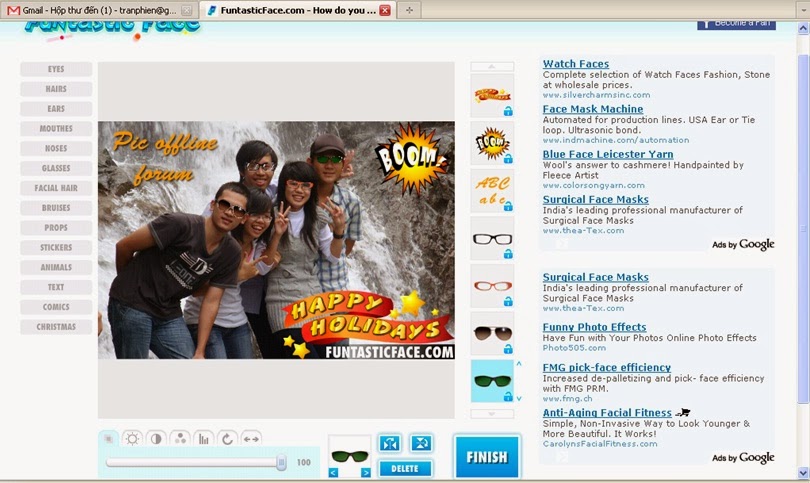The width and height of the screenshot is (810, 483).
Task: Select the ABC text layer thumbnail
Action: (492, 191)
